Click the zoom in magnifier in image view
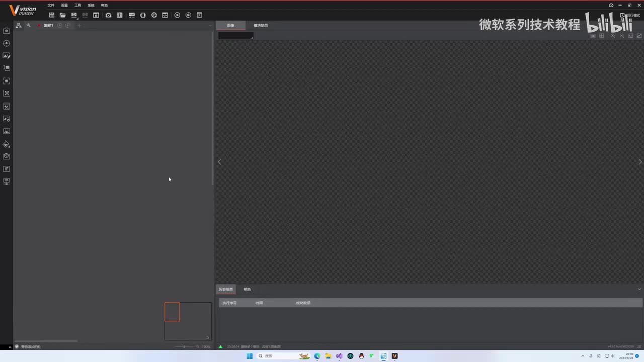 (613, 36)
